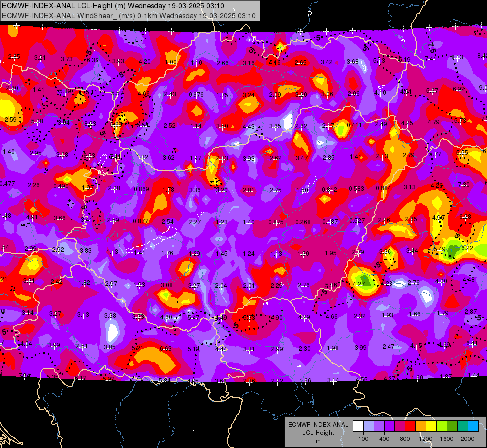This screenshot has height=448, width=487.
Task: Click the "800" legend scale label
Action: click(x=405, y=439)
